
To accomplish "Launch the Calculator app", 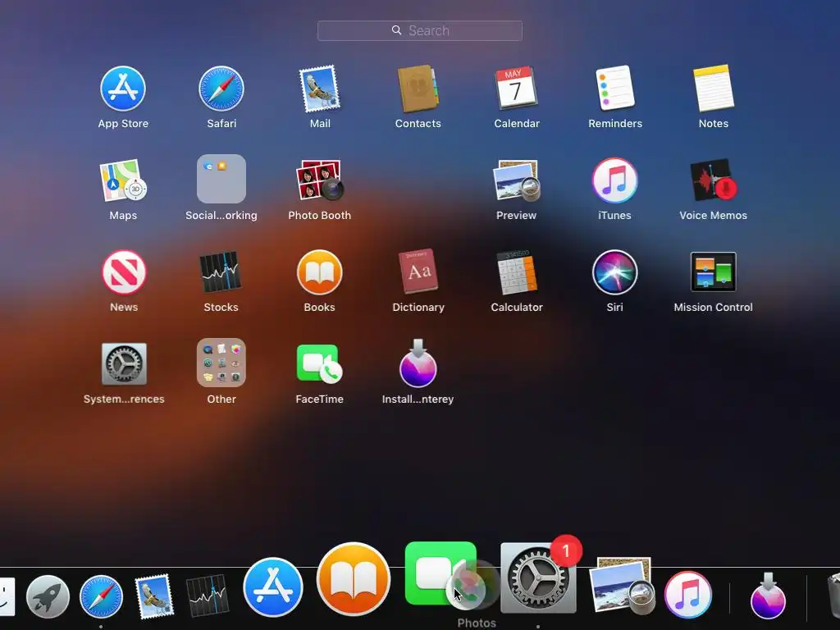I will [517, 272].
